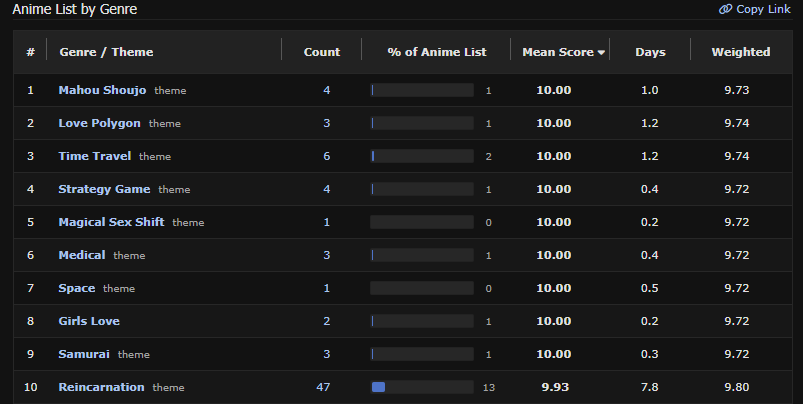
Task: Sort table by Days column
Action: (x=650, y=52)
